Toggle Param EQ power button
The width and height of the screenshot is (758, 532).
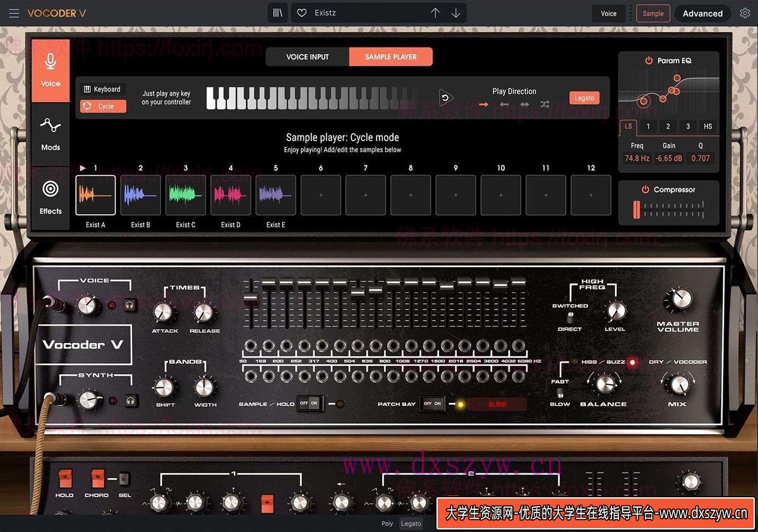648,61
